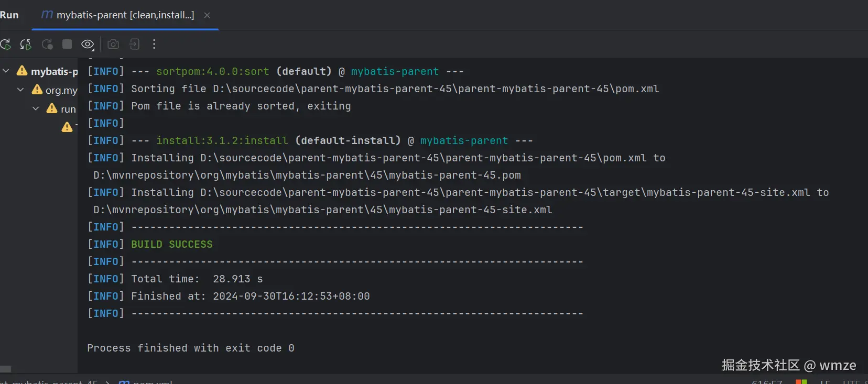
Task: Click the Rerun Maven build icon
Action: [x=6, y=45]
